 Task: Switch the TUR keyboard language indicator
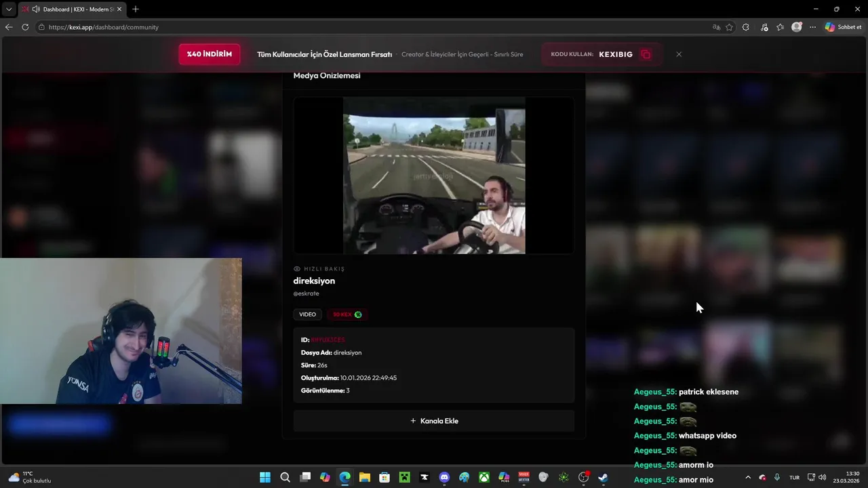coord(794,477)
